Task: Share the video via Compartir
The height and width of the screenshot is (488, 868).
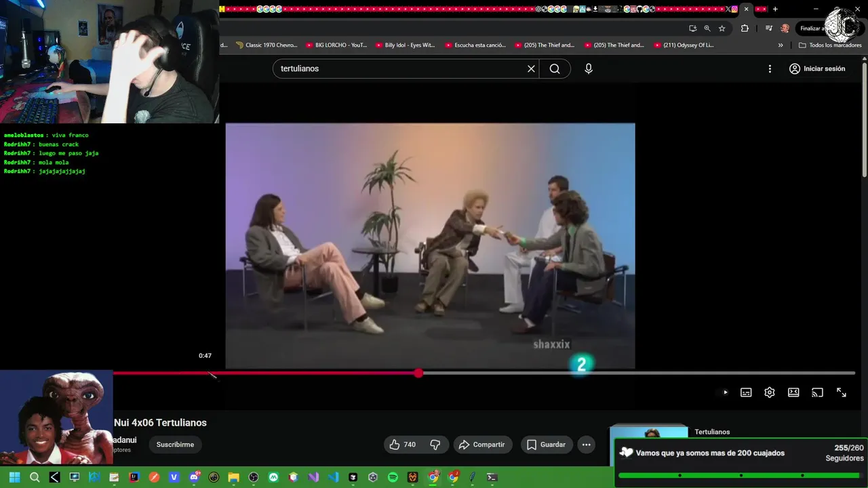Action: click(x=482, y=445)
